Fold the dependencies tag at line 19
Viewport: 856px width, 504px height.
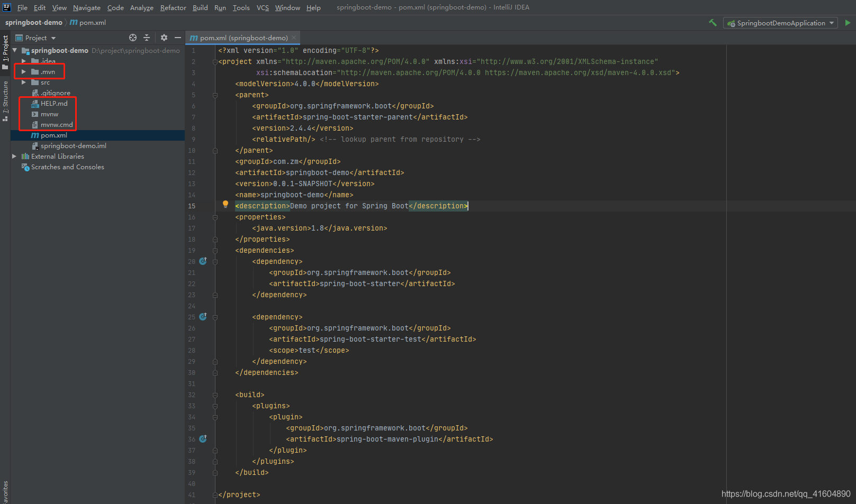coord(215,251)
